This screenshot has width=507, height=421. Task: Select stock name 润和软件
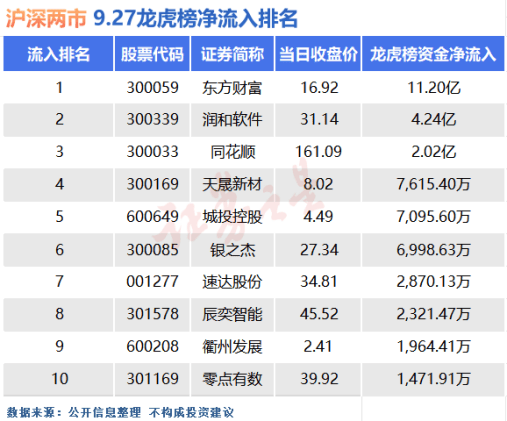pyautogui.click(x=232, y=120)
